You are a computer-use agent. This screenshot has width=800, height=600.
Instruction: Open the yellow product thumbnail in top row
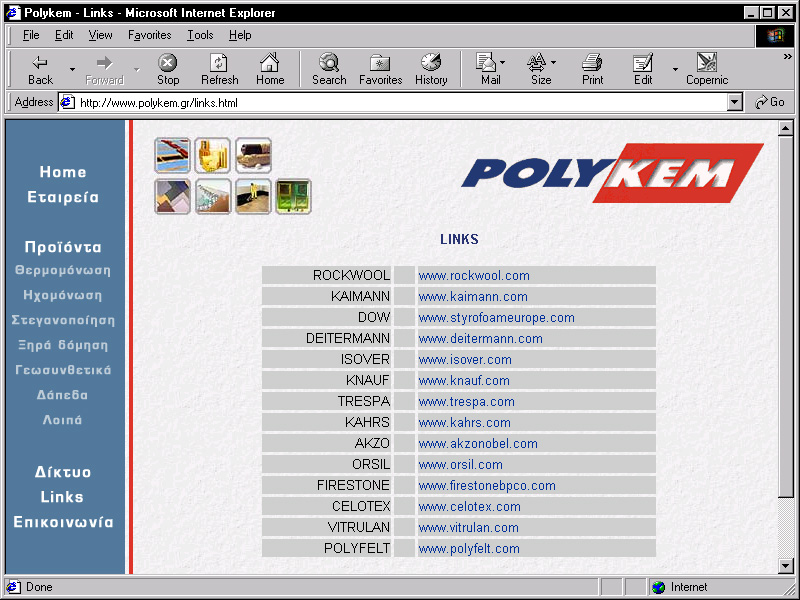point(212,155)
